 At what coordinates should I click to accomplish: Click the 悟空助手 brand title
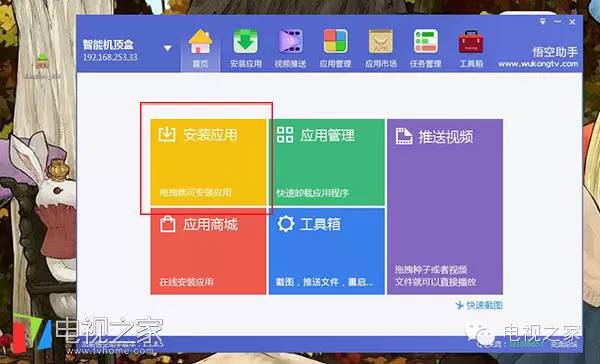click(555, 52)
